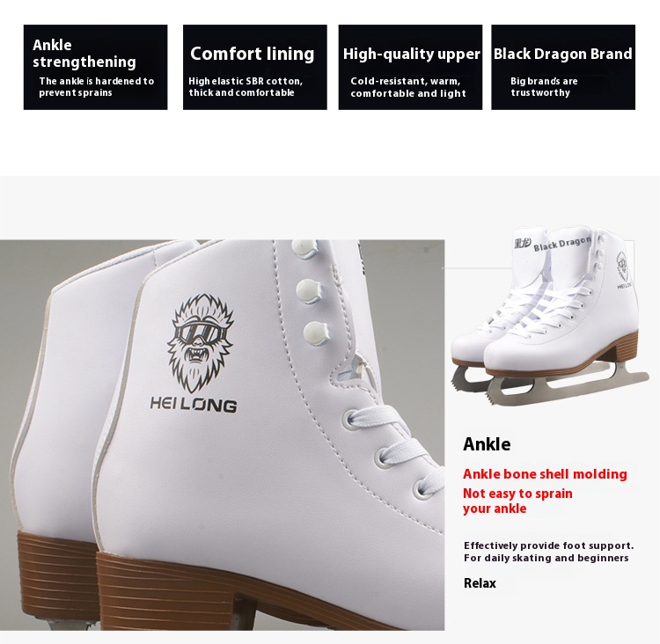This screenshot has width=660, height=644.
Task: Click the Black Dragon Brand feature box
Action: pos(563,68)
